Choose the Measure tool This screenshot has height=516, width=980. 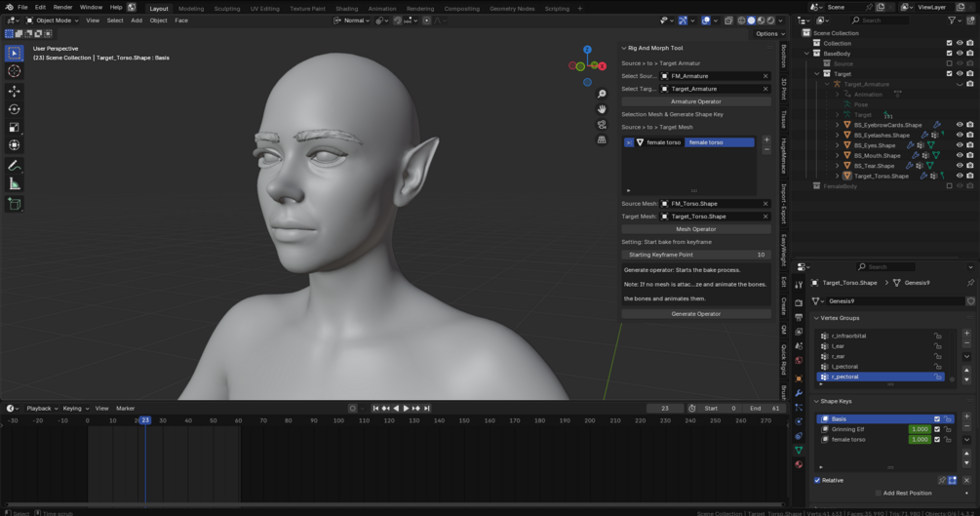(15, 184)
